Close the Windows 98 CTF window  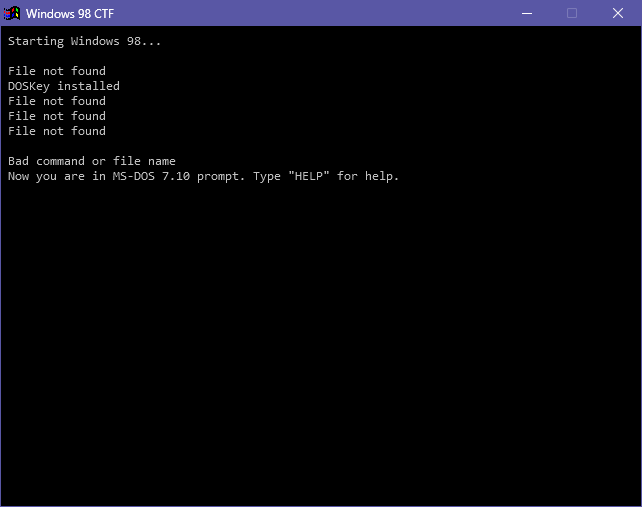tap(618, 13)
